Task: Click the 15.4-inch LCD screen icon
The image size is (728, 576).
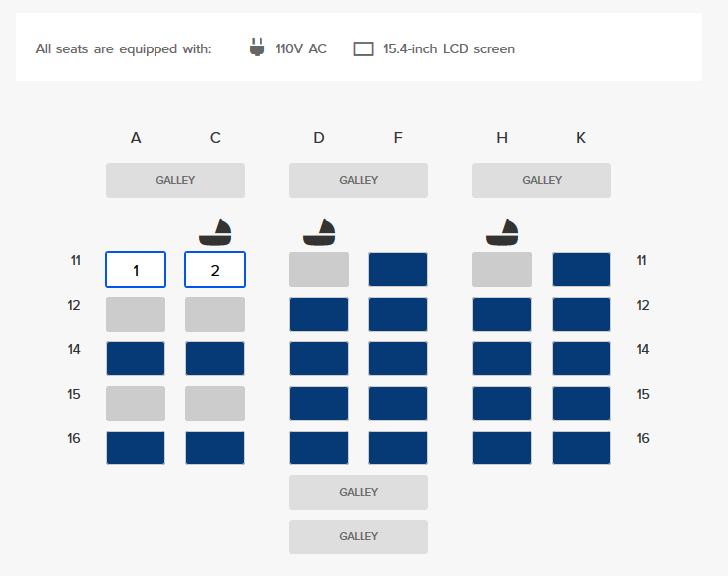Action: (364, 48)
